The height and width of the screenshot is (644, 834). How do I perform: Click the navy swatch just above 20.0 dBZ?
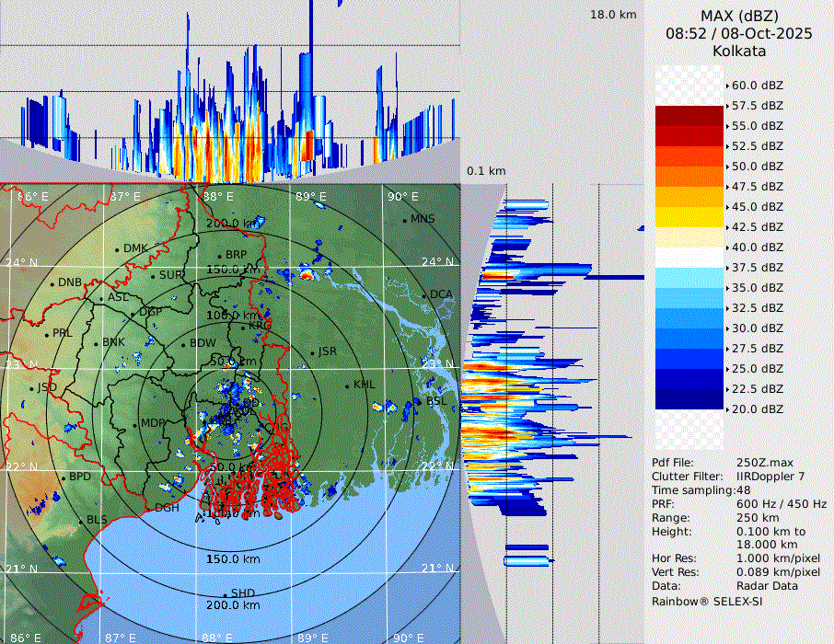coord(689,399)
